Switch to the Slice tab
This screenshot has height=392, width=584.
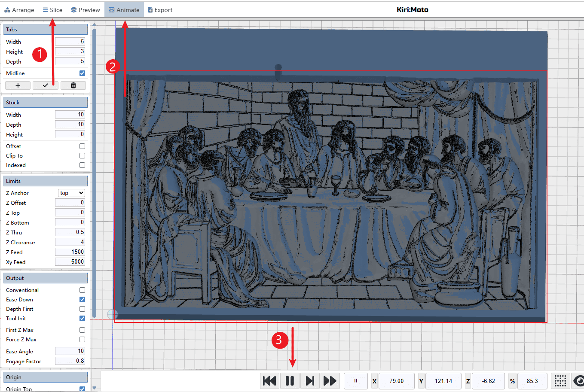click(x=52, y=10)
